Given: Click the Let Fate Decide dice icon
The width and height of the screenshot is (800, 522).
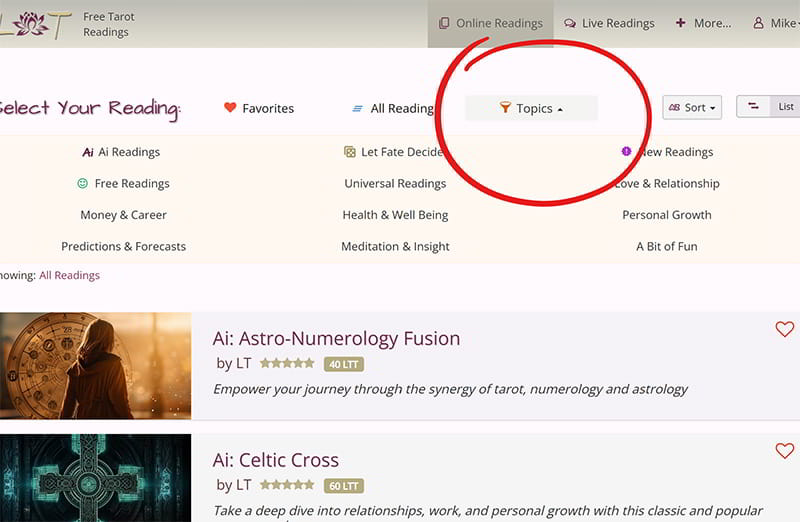Looking at the screenshot, I should [350, 153].
